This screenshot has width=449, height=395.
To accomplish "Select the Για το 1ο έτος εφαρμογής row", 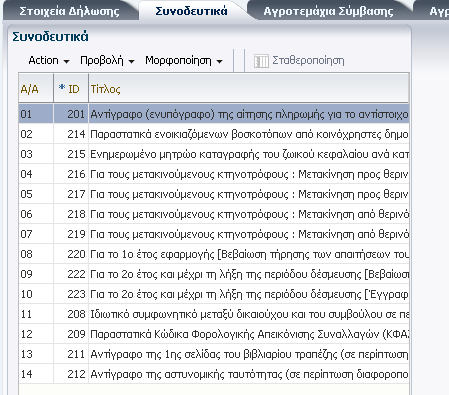I will coord(214,254).
